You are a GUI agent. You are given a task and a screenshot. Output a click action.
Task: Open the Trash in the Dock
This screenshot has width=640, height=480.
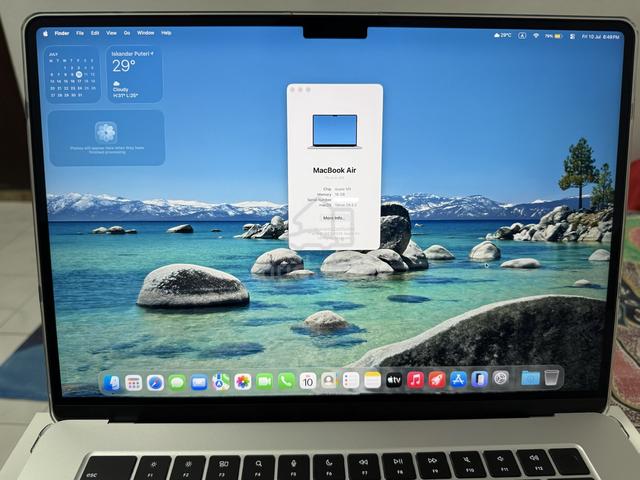click(551, 378)
